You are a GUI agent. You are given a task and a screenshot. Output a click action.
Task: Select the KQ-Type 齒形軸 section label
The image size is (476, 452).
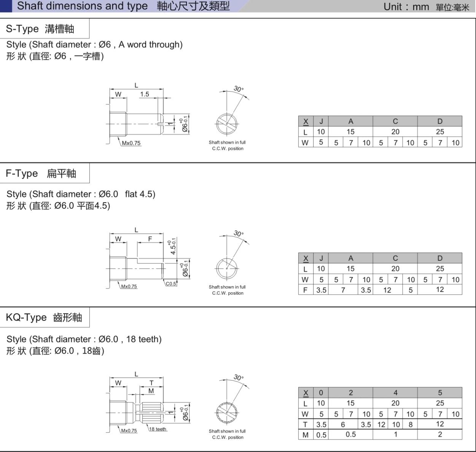44,317
